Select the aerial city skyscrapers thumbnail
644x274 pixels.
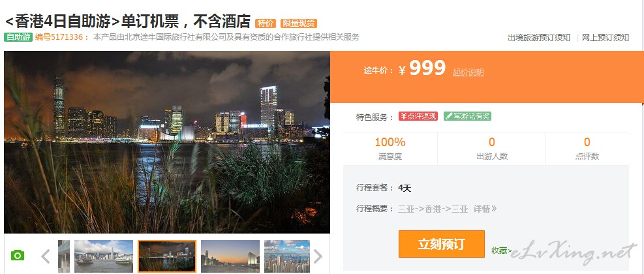point(287,256)
